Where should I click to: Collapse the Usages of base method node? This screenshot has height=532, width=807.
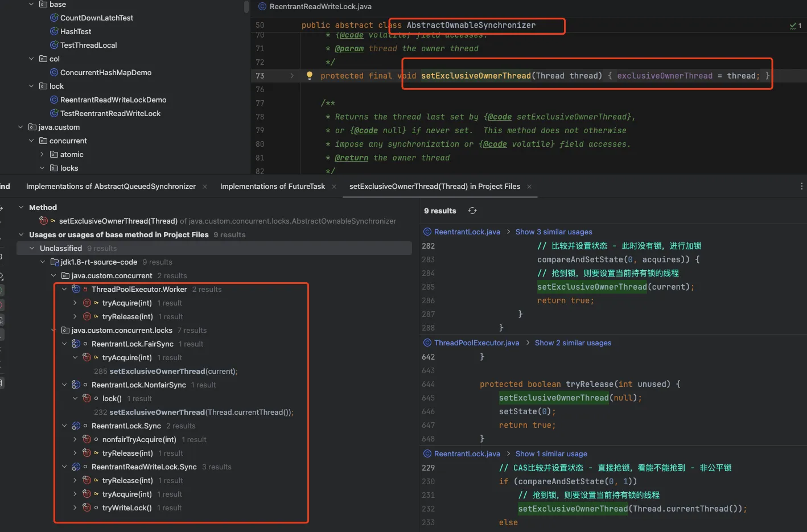(21, 234)
